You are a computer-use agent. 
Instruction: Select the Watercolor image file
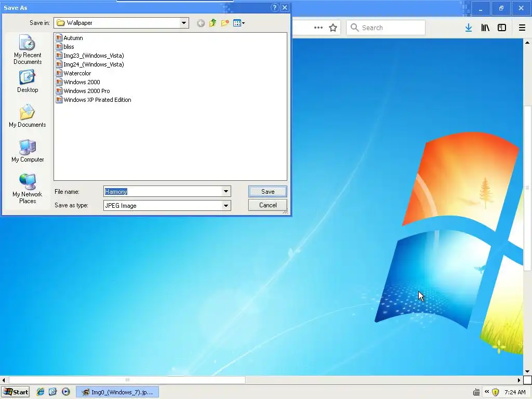(x=74, y=73)
